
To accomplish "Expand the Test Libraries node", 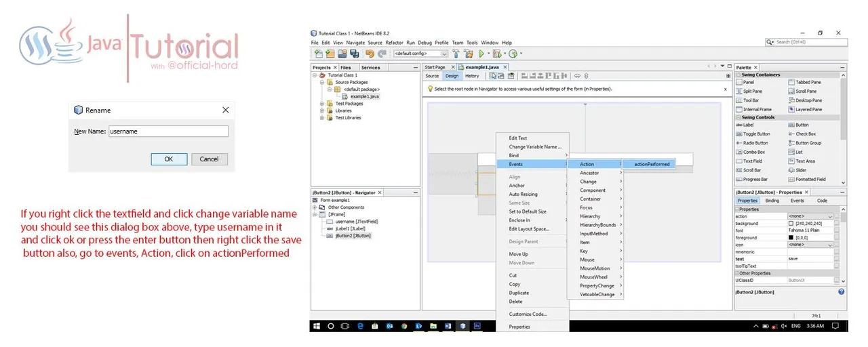I will coord(322,118).
